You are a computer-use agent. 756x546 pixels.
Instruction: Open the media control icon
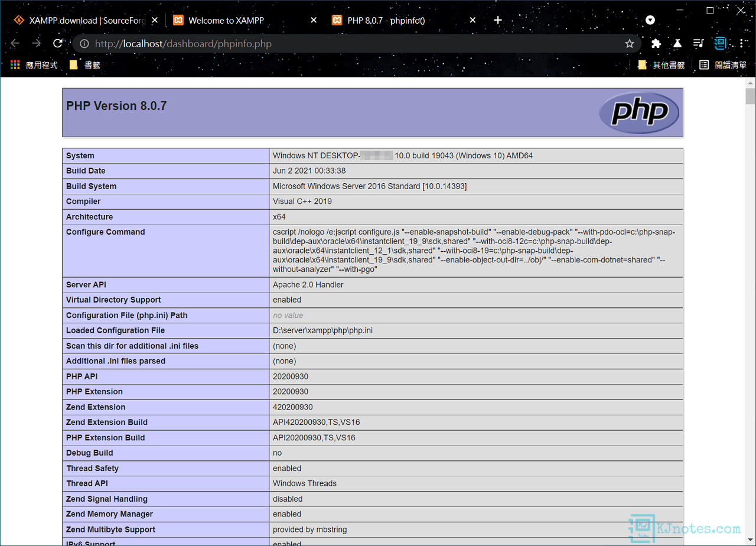pyautogui.click(x=699, y=43)
